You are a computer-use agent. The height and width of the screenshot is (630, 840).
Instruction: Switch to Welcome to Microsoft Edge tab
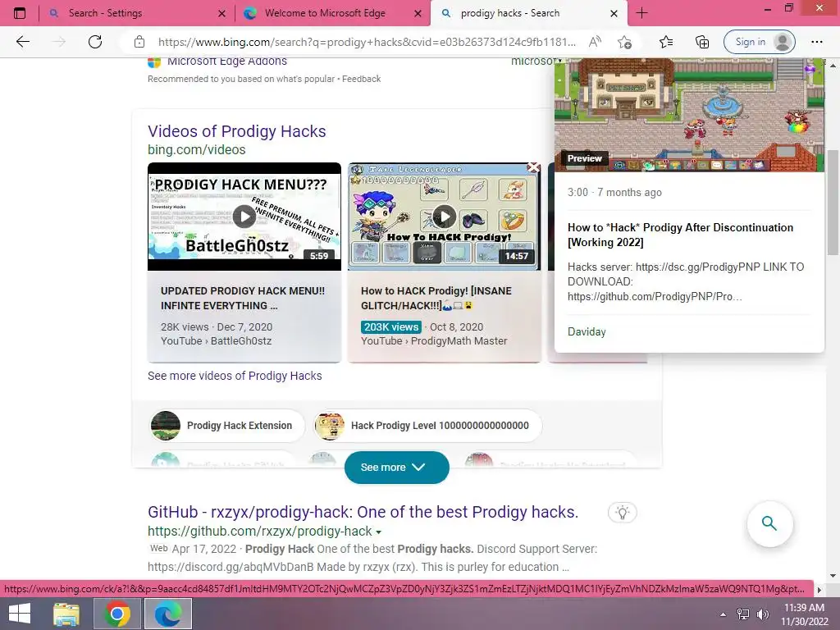[333, 13]
